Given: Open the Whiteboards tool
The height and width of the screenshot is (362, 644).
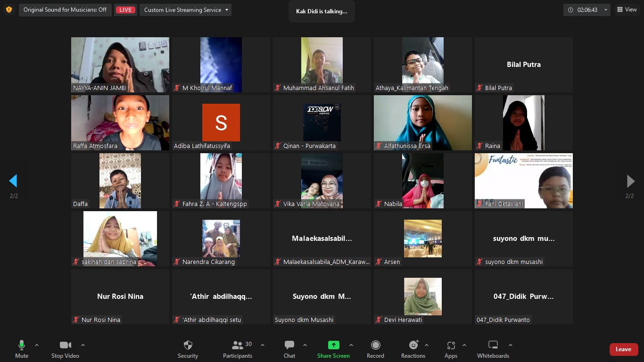Looking at the screenshot, I should tap(493, 345).
